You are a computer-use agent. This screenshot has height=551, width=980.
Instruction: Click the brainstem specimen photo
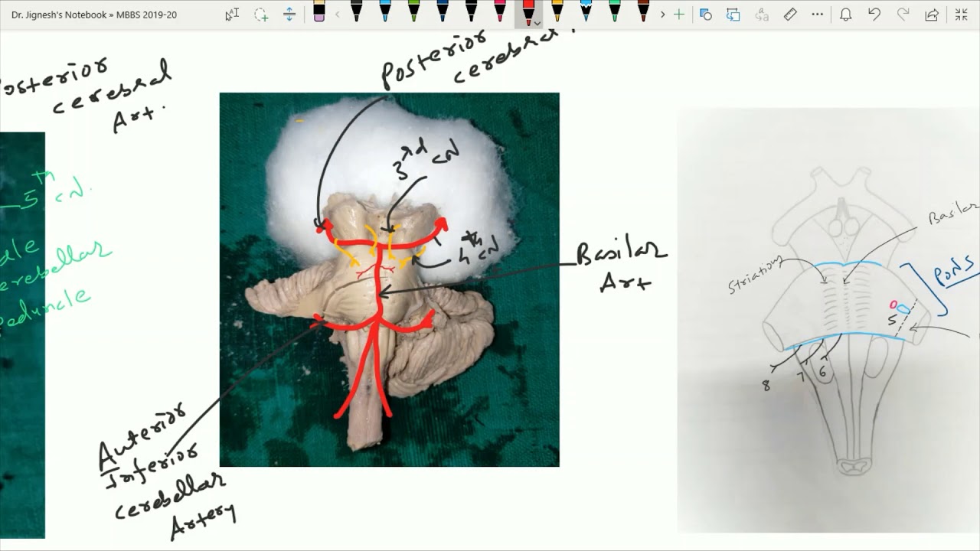[x=389, y=279]
